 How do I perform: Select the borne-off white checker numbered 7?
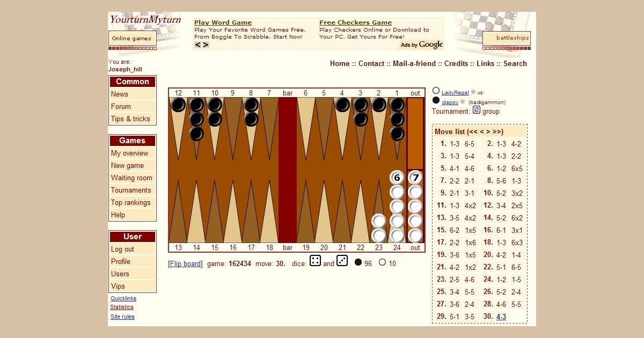415,178
